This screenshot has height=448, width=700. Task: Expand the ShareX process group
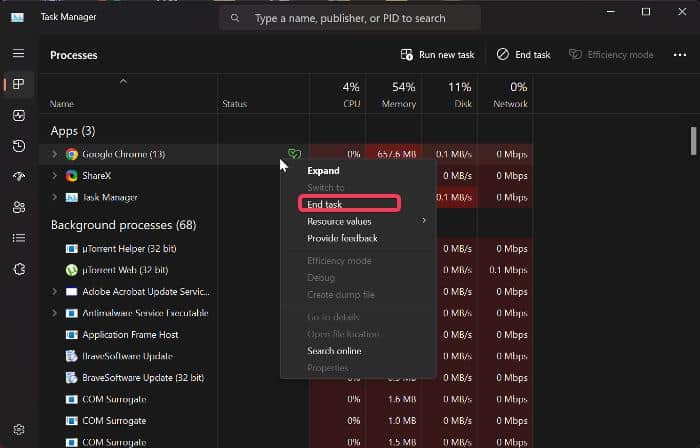[x=54, y=175]
